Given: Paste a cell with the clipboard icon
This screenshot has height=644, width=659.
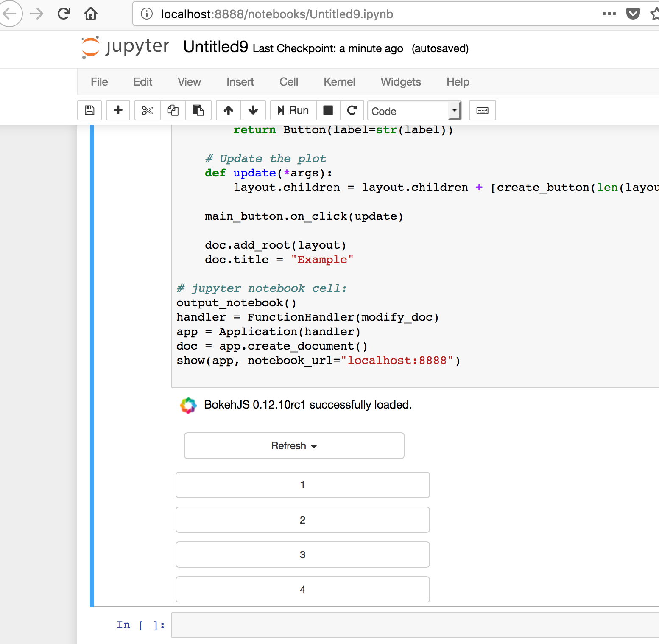Looking at the screenshot, I should 198,110.
